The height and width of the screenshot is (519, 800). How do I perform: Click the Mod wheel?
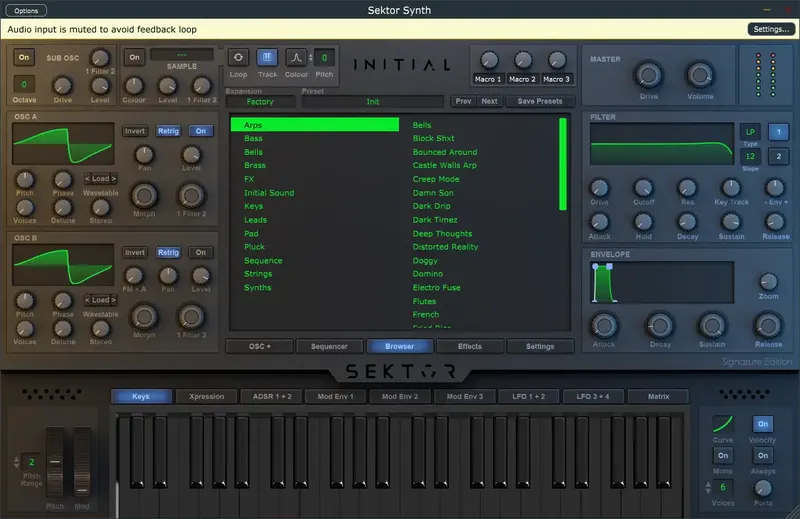pos(82,462)
